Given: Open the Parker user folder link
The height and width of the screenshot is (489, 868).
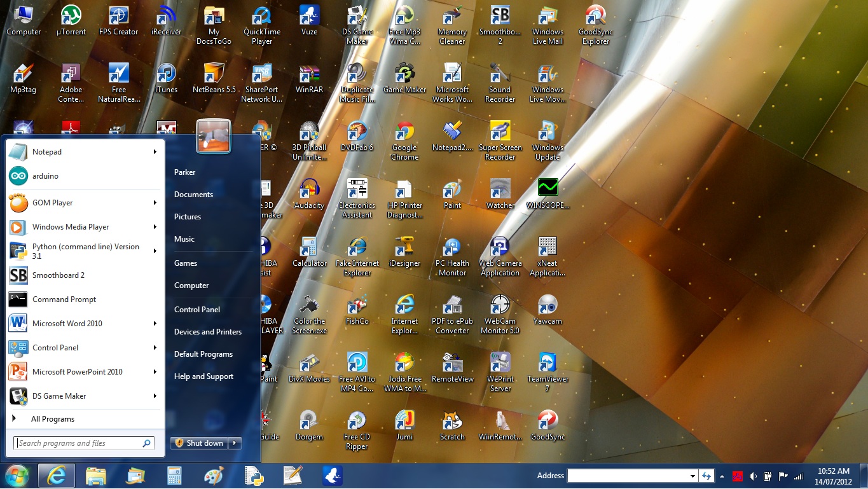Looking at the screenshot, I should pos(185,172).
